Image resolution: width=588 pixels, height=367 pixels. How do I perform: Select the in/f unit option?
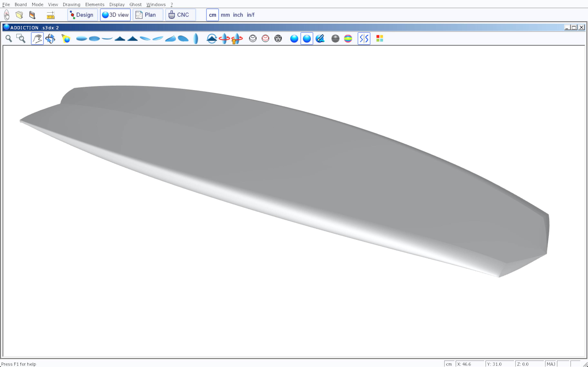coord(251,15)
